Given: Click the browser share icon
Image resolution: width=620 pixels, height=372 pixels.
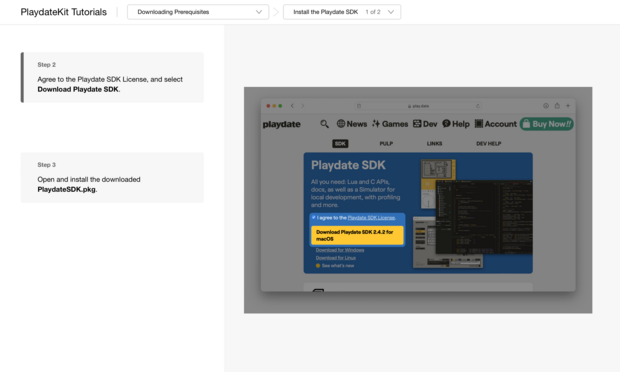Looking at the screenshot, I should [557, 106].
